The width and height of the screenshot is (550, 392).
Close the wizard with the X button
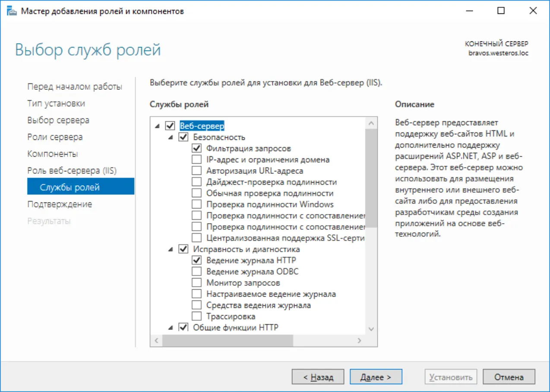[533, 11]
